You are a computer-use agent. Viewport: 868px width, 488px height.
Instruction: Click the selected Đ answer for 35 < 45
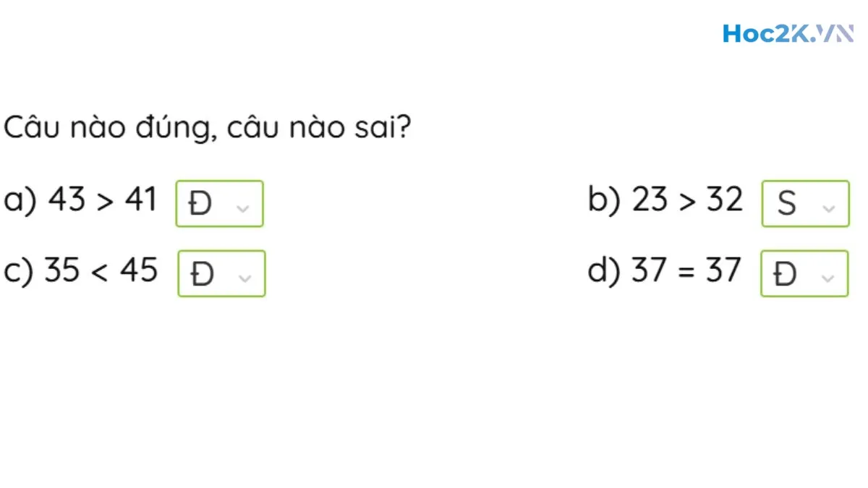[x=202, y=275]
